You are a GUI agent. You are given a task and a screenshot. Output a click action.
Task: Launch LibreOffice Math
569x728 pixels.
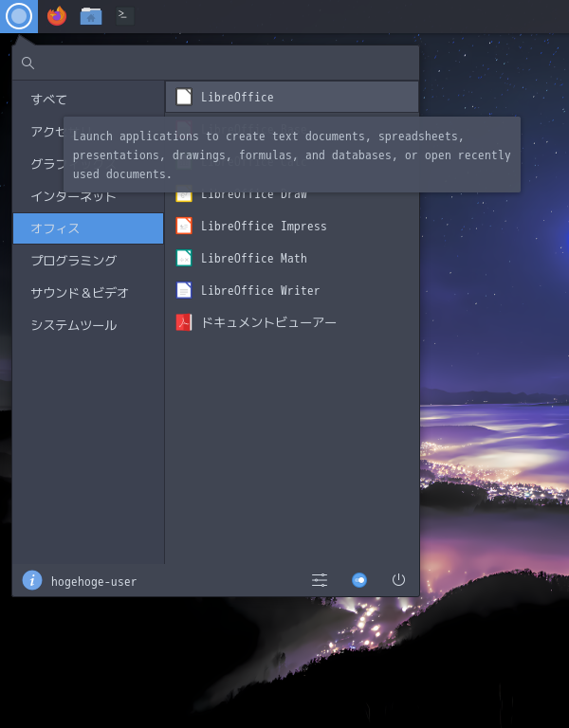point(292,258)
